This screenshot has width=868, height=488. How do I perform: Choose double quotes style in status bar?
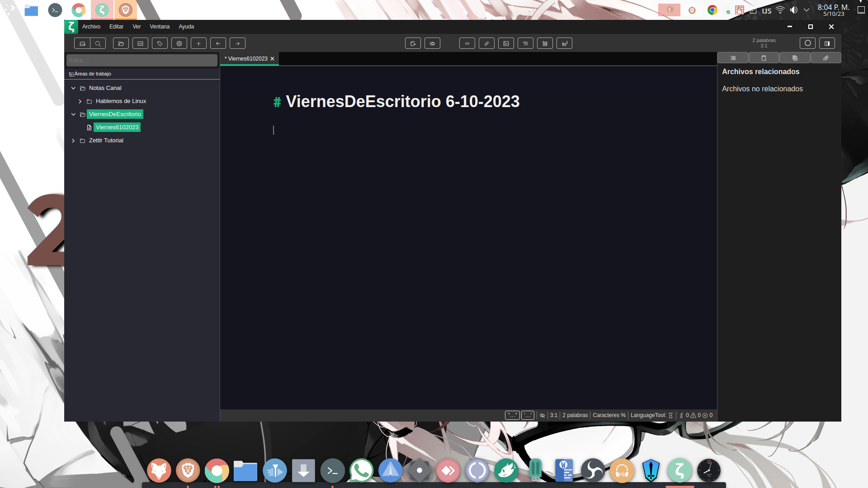pos(512,415)
